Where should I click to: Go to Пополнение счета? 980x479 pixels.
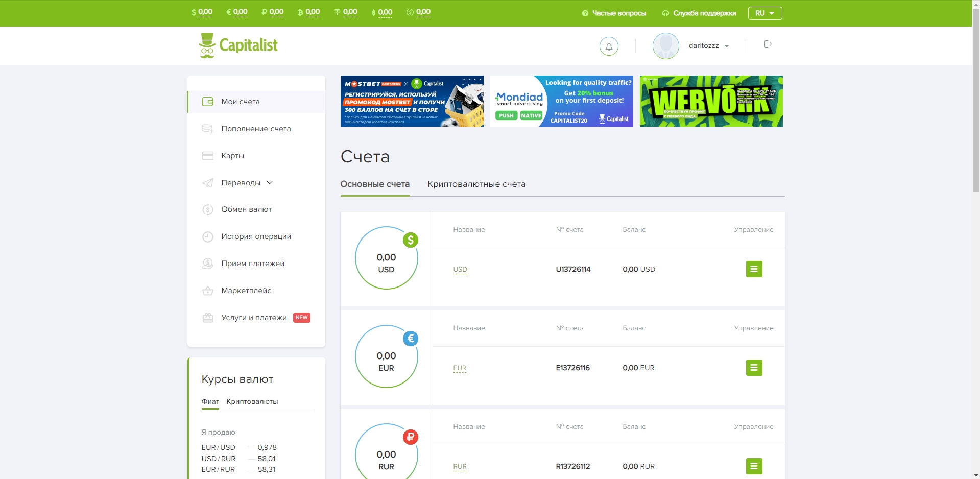point(256,129)
